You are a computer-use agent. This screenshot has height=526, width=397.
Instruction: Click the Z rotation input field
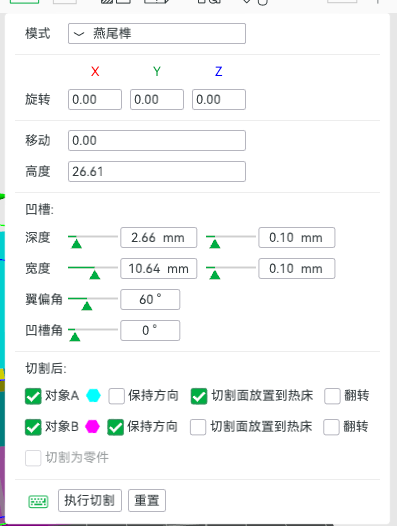pos(219,100)
